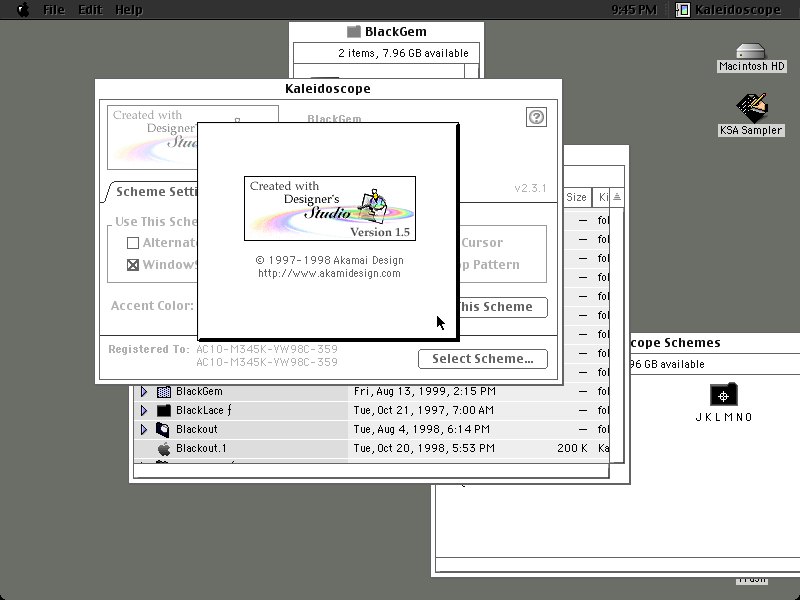Open the Apple menu
800x600 pixels.
tap(23, 9)
